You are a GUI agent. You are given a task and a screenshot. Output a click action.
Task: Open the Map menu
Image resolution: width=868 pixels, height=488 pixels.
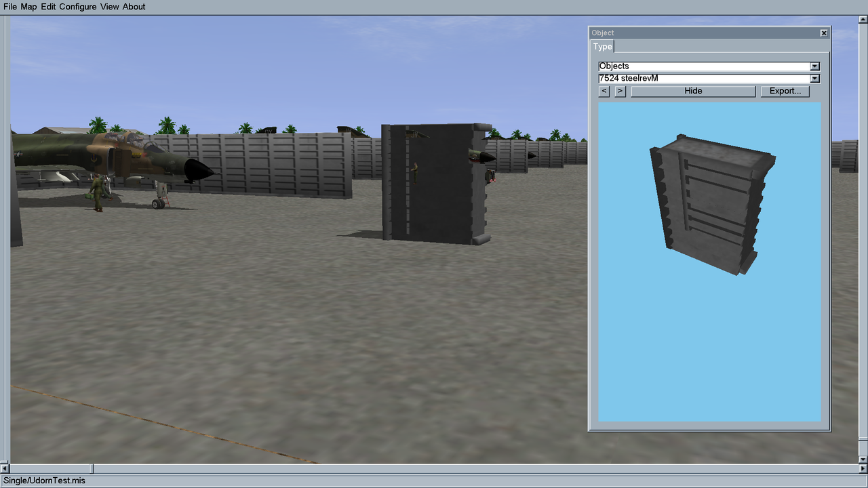[x=28, y=7]
